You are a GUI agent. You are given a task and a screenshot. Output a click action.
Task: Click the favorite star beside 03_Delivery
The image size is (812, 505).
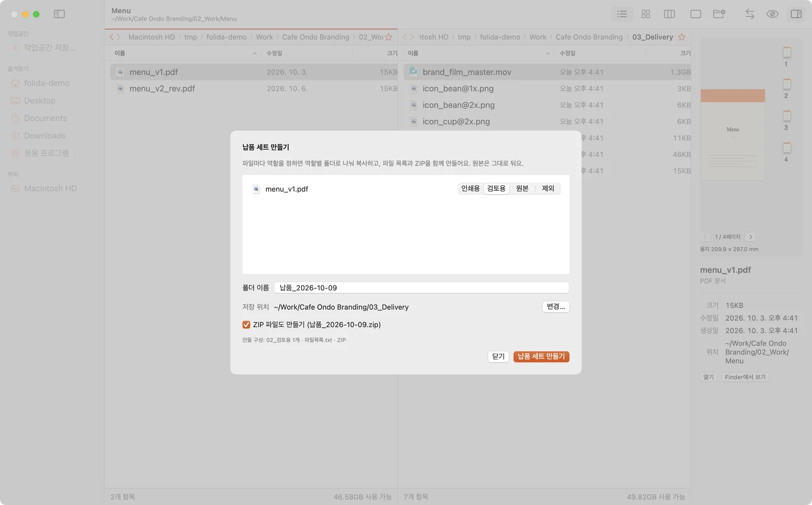pos(682,37)
